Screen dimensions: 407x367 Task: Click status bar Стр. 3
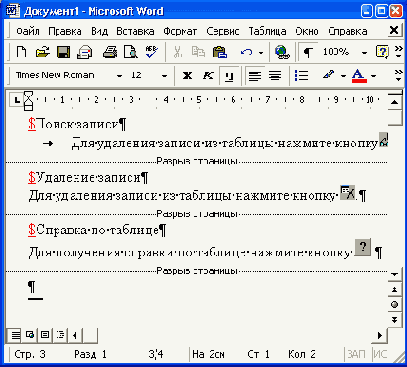(x=30, y=354)
